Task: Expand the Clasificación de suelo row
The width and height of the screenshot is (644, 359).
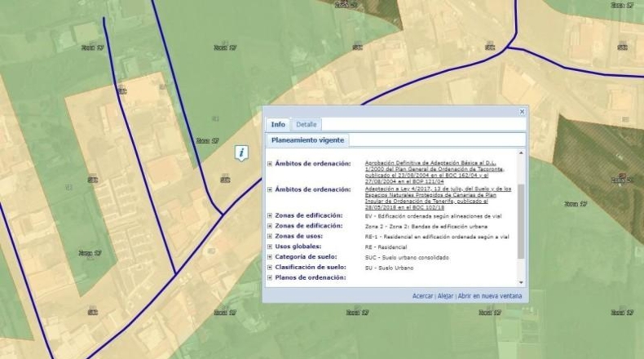Action: coord(270,268)
